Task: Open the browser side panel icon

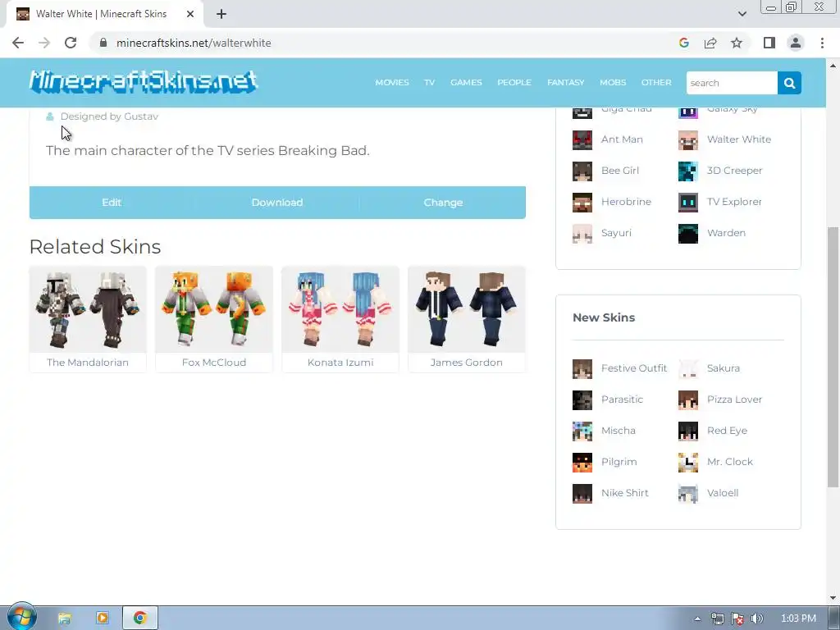Action: pyautogui.click(x=769, y=43)
